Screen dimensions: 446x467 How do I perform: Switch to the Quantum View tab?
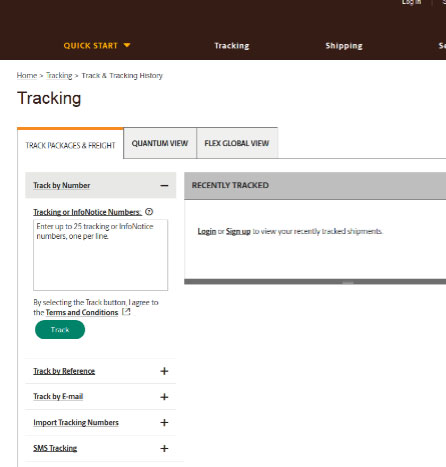(160, 143)
